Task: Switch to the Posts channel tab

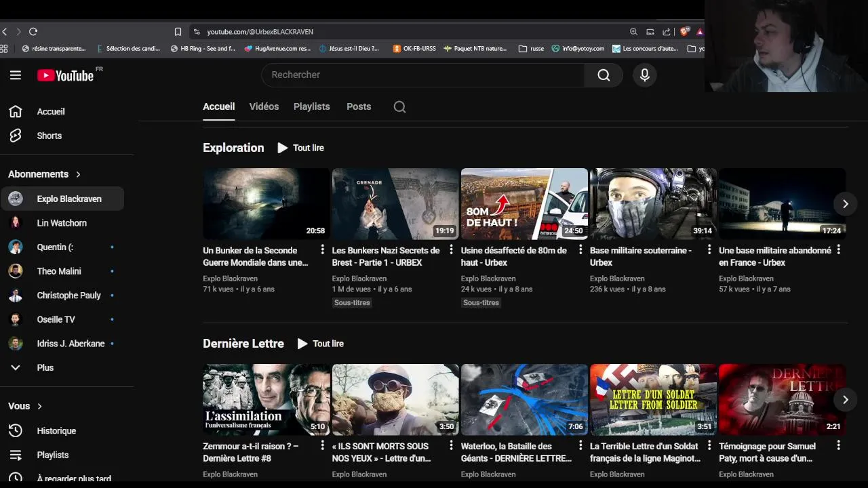Action: 359,106
